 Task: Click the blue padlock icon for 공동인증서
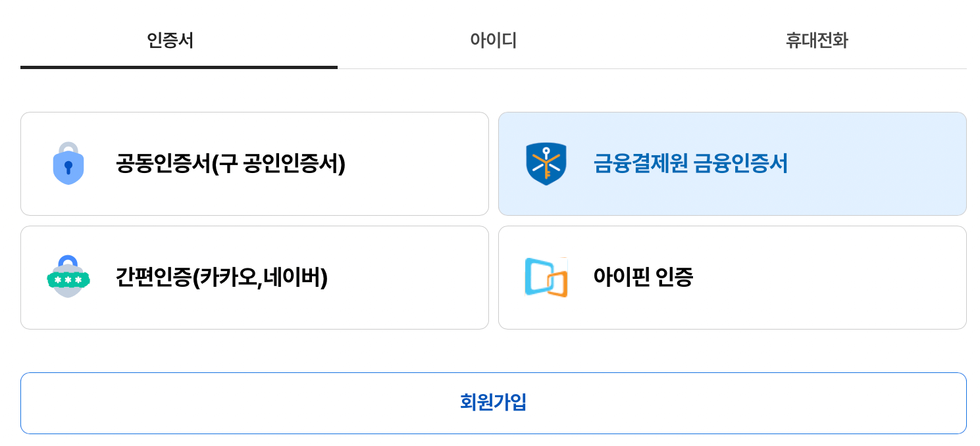coord(68,163)
